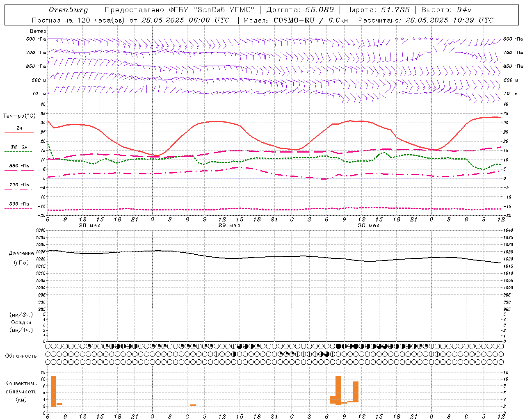Click the (мм/1ч.) precipitation unit label

(21, 330)
